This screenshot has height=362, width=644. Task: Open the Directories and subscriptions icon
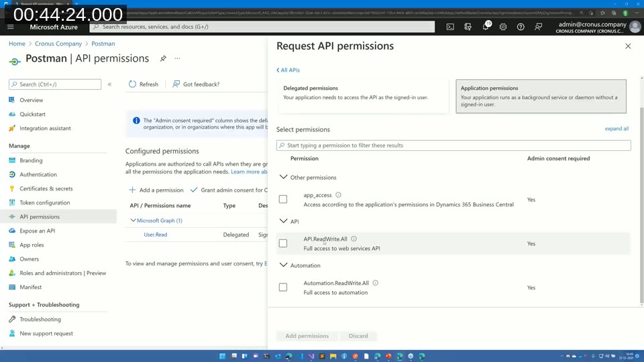pos(468,27)
